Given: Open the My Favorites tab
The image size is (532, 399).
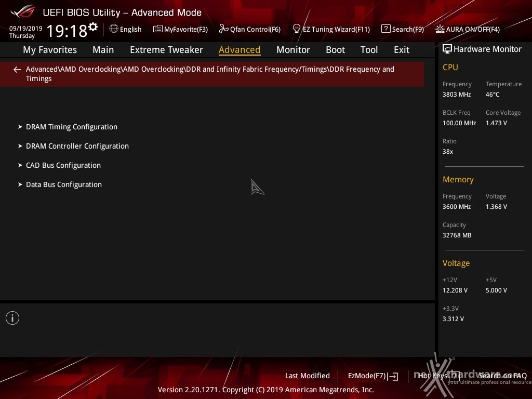Looking at the screenshot, I should pos(50,50).
